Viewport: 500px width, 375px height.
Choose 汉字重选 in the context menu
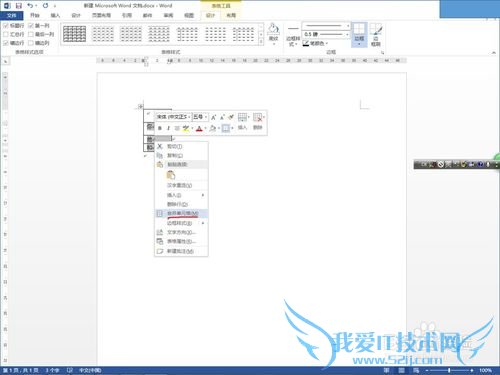pos(181,185)
